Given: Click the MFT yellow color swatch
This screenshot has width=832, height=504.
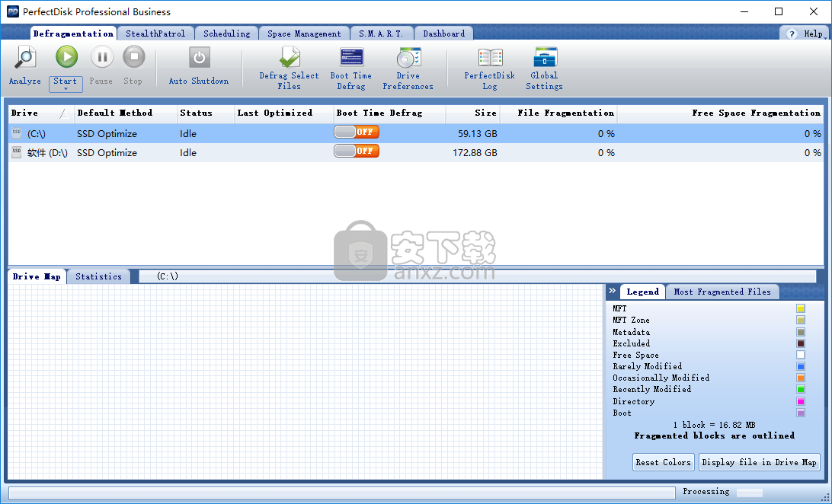Looking at the screenshot, I should (x=801, y=308).
